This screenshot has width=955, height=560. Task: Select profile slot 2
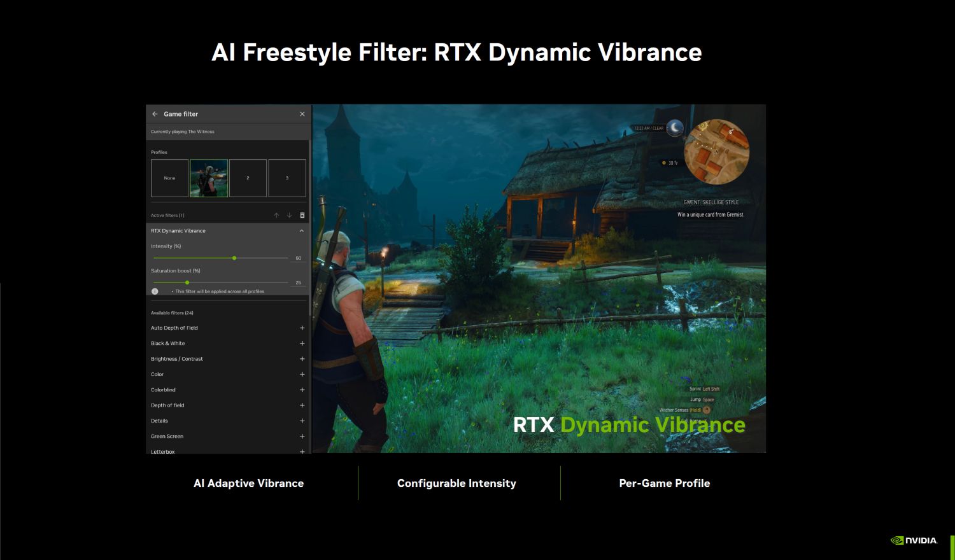pyautogui.click(x=248, y=178)
